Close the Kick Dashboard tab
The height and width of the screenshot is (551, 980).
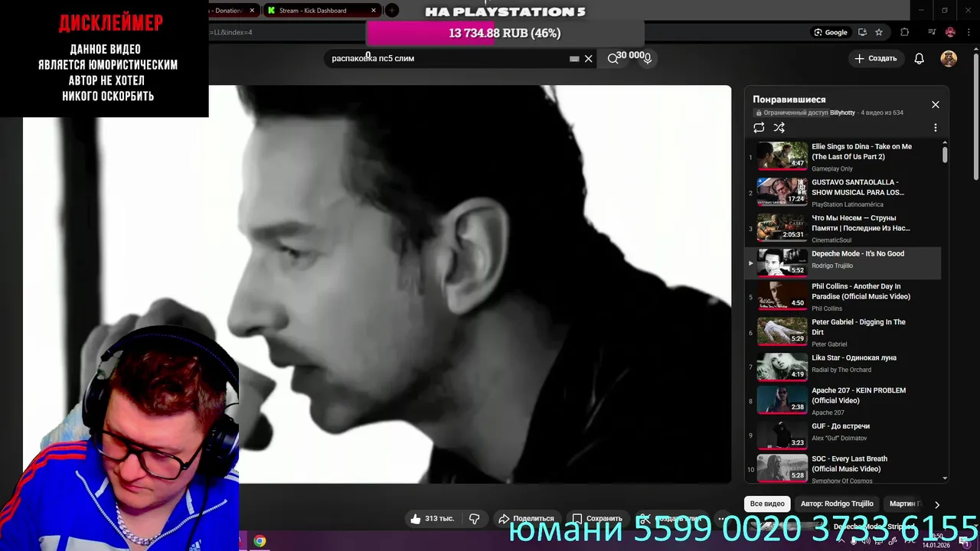374,11
